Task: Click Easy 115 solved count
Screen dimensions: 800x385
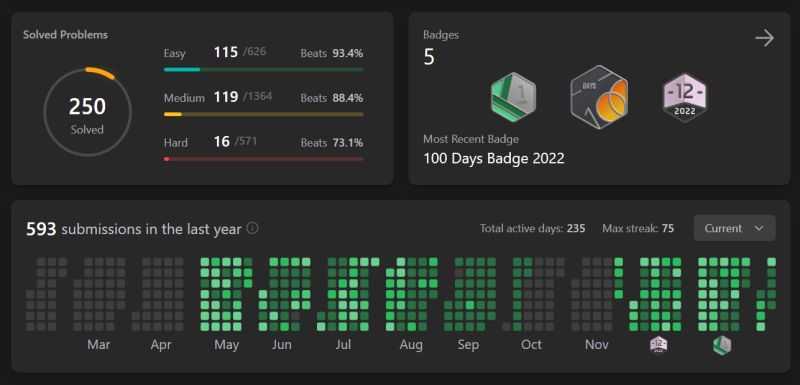Action: [x=226, y=53]
